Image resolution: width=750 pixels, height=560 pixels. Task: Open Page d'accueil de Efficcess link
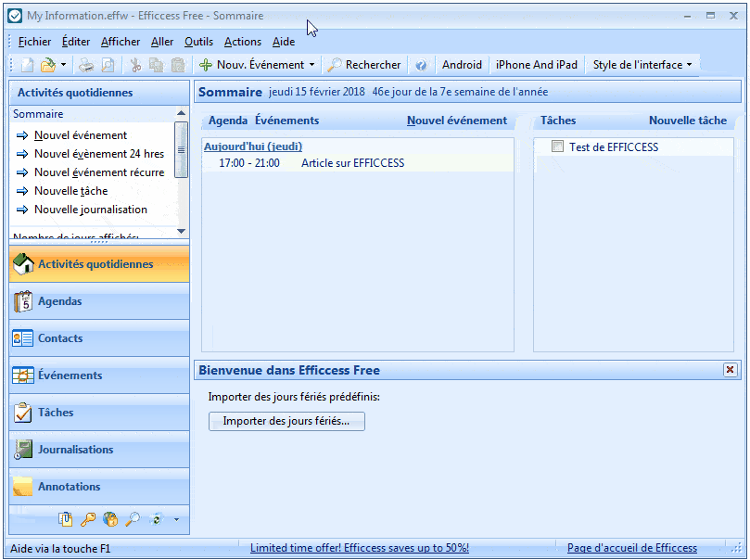pyautogui.click(x=632, y=548)
